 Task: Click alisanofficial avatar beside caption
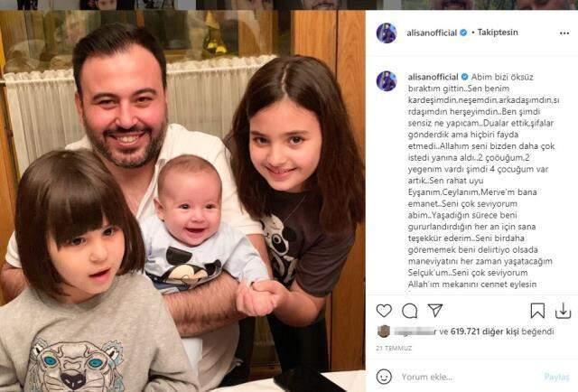coord(387,80)
